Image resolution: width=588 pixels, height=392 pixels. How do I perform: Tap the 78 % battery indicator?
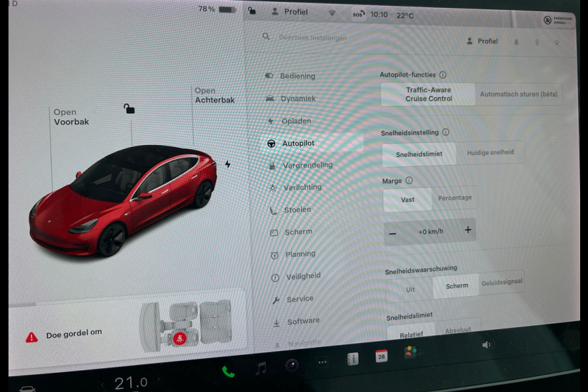tap(217, 9)
